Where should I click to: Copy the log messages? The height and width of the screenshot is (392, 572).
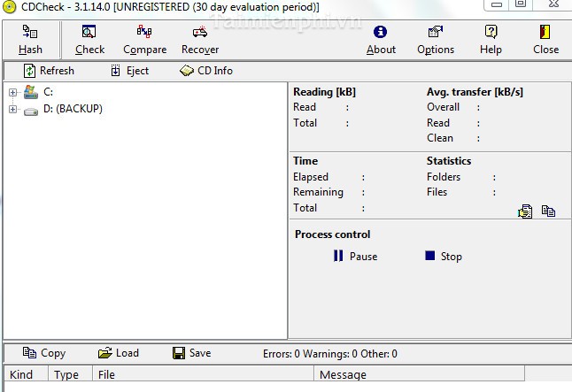[x=44, y=353]
